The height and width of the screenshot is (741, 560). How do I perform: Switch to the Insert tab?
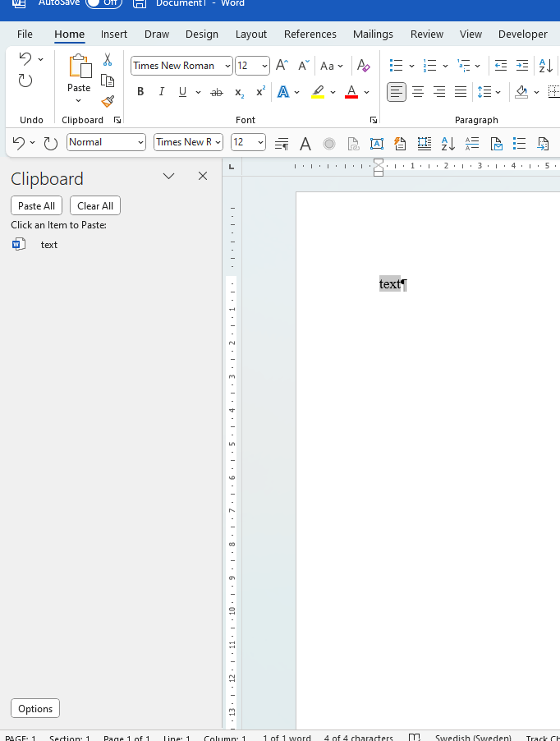tap(114, 34)
